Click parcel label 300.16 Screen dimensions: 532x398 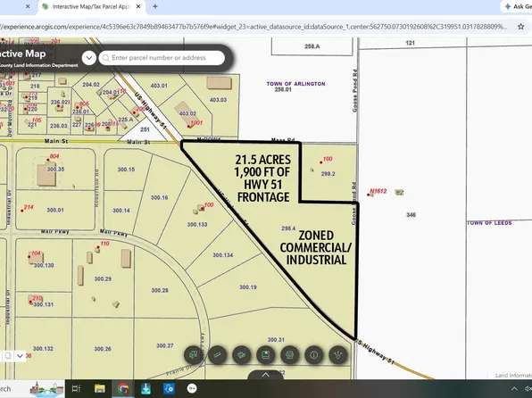point(160,197)
